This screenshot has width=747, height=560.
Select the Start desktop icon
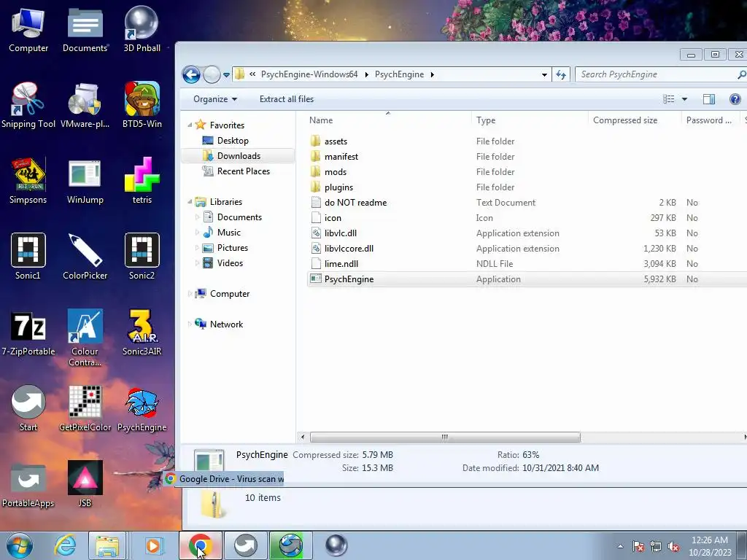28,408
